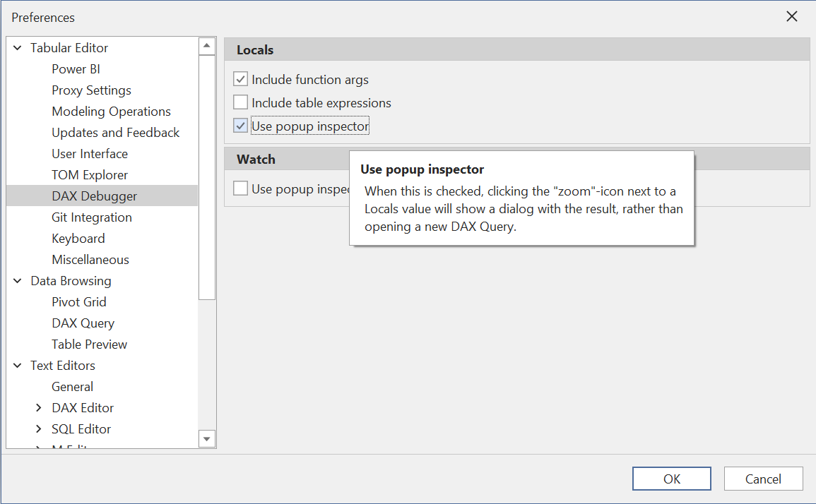Dismiss the dialog via the Cancel button

(763, 478)
